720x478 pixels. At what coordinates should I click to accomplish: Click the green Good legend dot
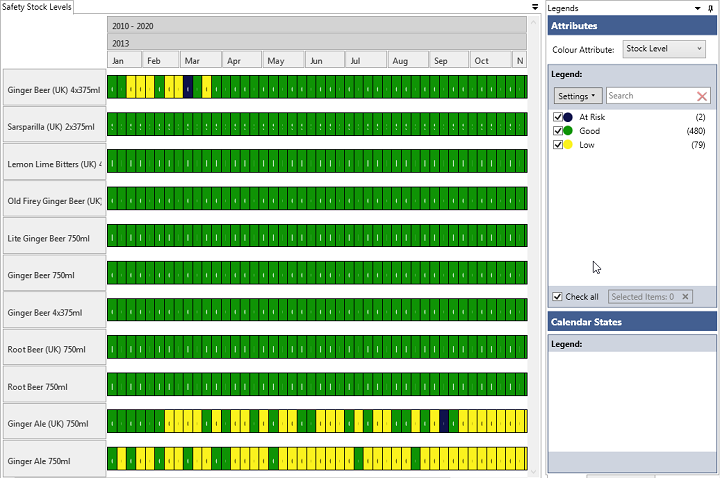tap(568, 131)
